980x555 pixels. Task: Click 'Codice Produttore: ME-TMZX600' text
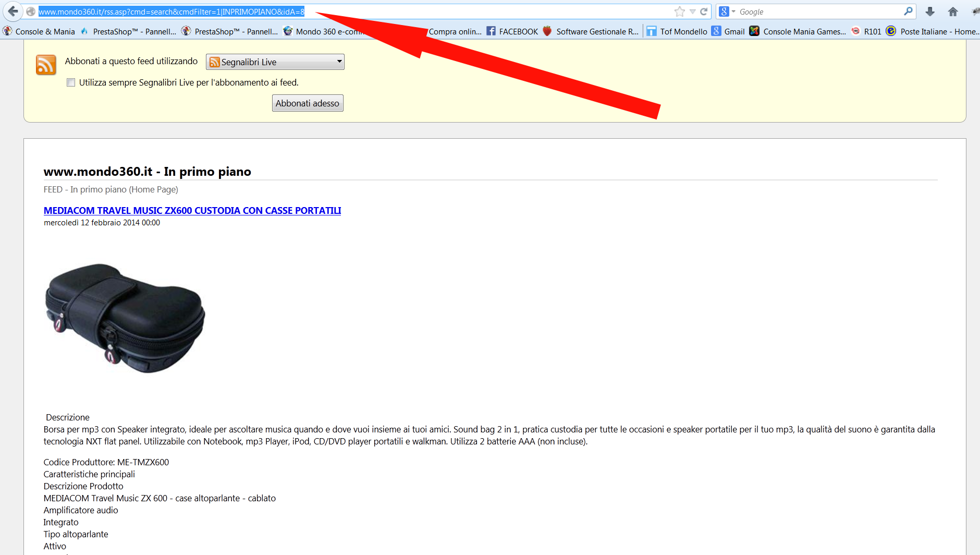106,462
